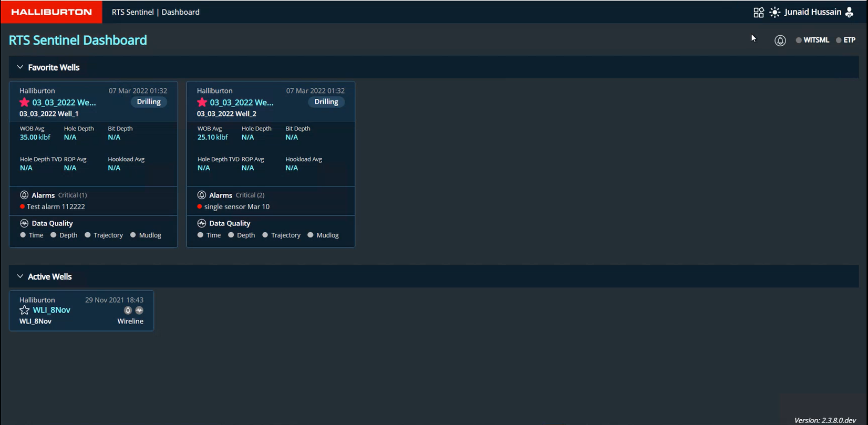This screenshot has height=425, width=868.
Task: Open the dashboard layout grid icon
Action: 758,12
